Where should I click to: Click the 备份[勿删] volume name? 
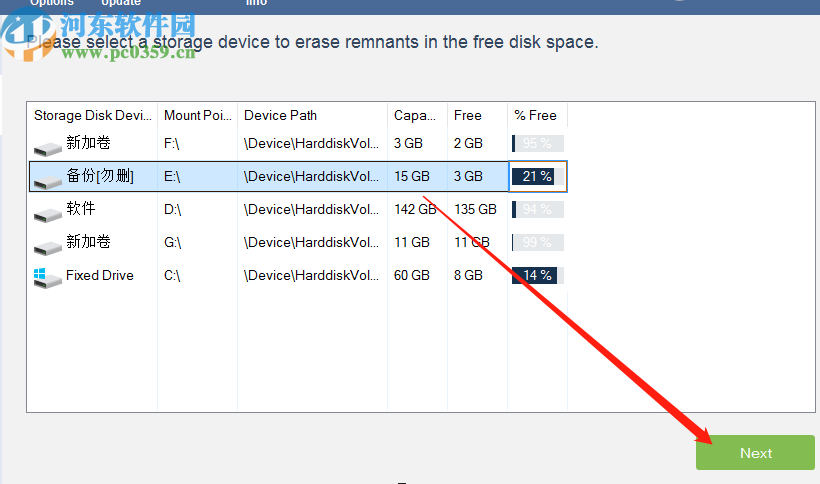point(99,176)
